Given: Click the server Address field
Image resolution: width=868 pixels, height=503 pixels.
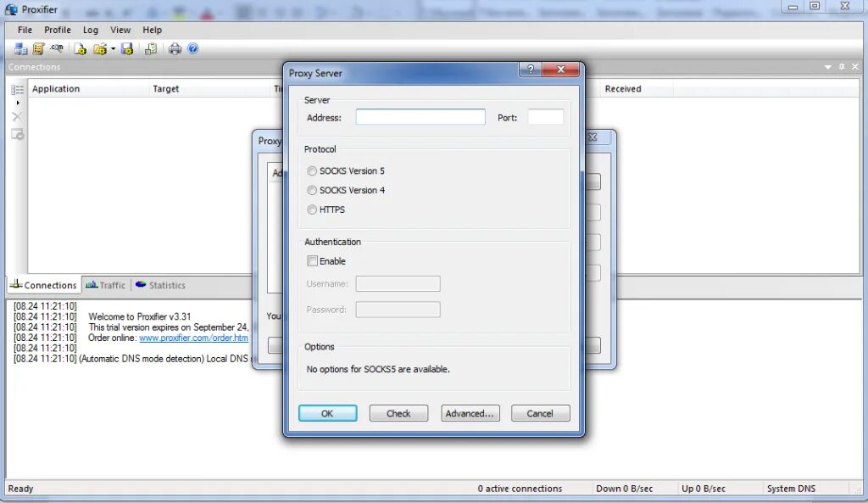Looking at the screenshot, I should pyautogui.click(x=420, y=117).
